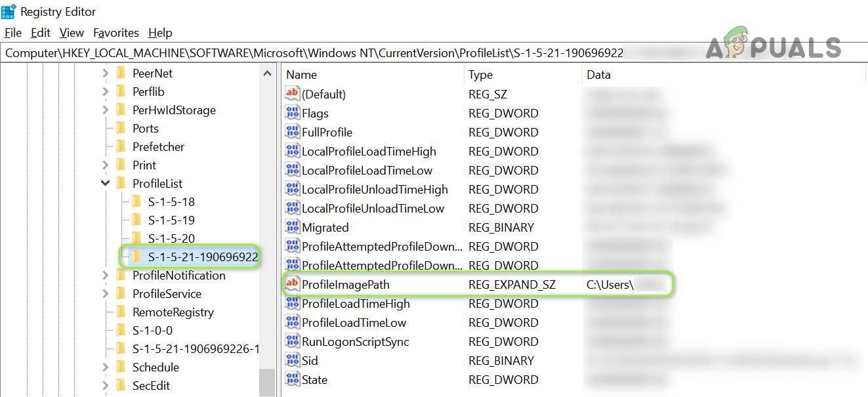The image size is (868, 397).
Task: Select the Prefetcher folder icon
Action: [121, 147]
